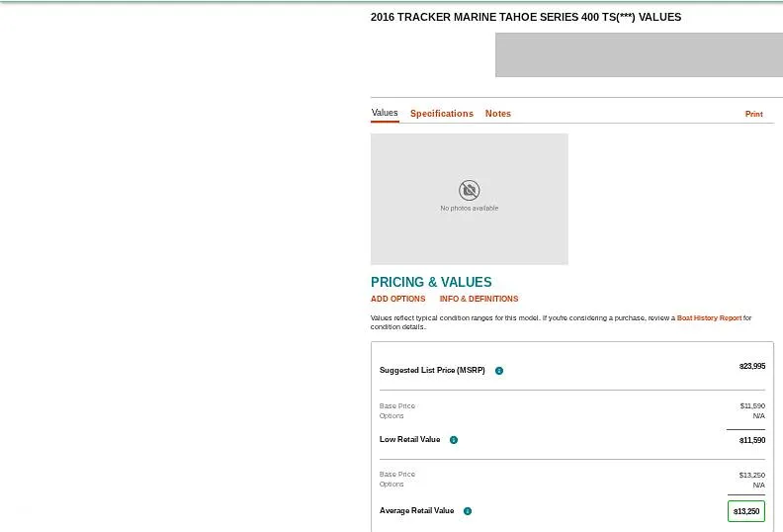Open INFO & DEFINITIONS

click(x=478, y=299)
